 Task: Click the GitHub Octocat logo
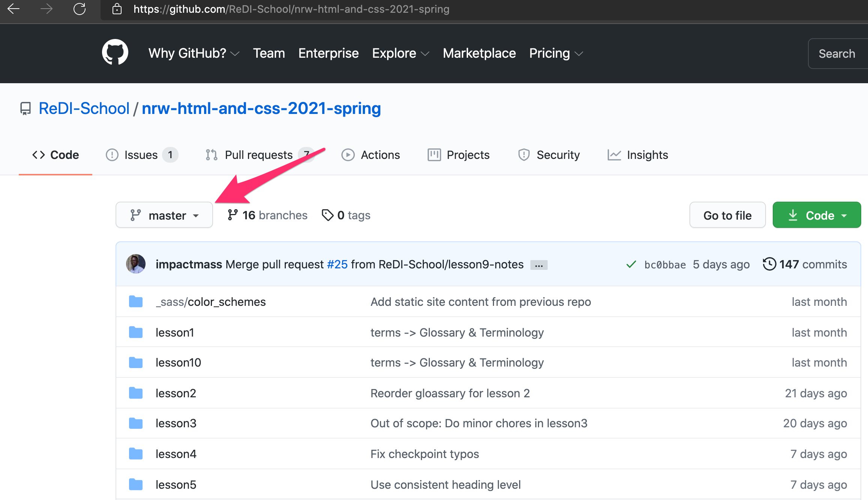(115, 52)
